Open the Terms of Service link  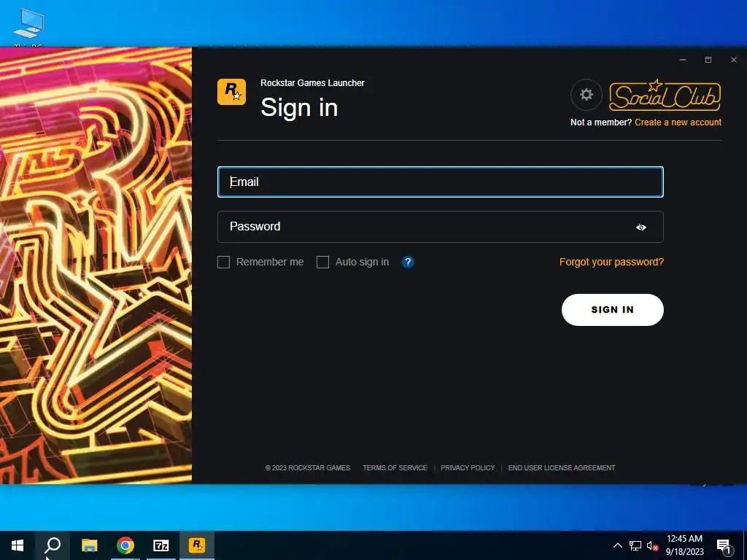pos(395,467)
